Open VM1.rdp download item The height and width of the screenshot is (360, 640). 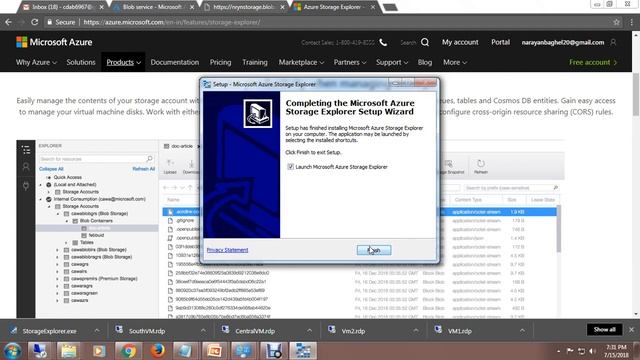pos(460,331)
